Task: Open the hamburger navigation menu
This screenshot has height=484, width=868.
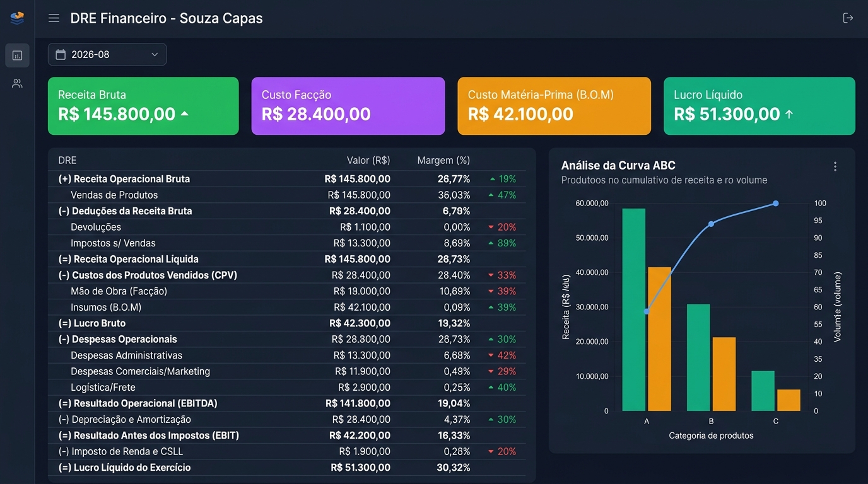Action: tap(54, 18)
